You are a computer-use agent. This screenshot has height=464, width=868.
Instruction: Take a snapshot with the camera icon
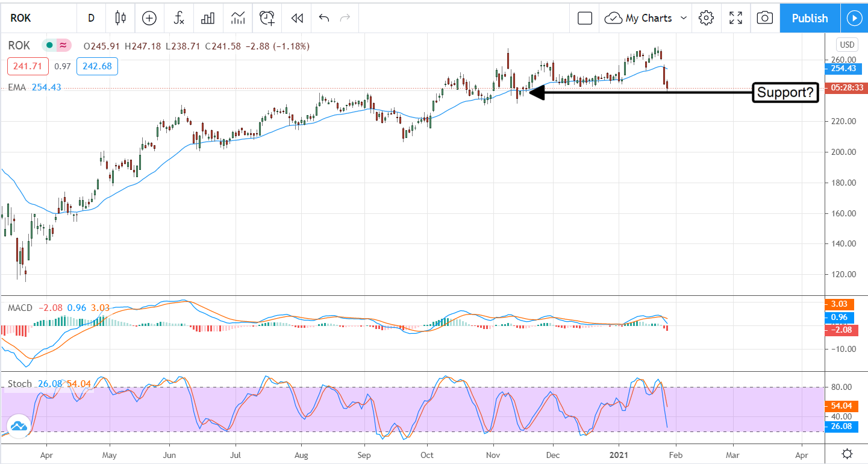click(x=764, y=18)
